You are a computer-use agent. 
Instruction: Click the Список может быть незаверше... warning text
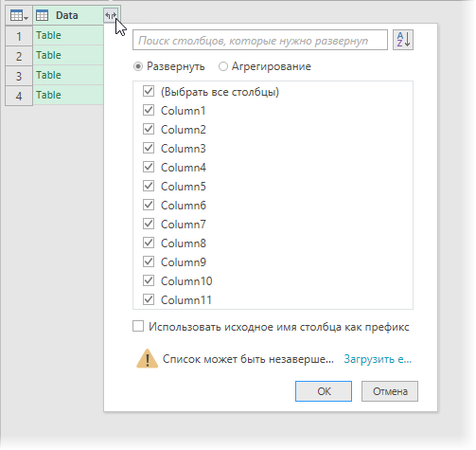coord(248,359)
